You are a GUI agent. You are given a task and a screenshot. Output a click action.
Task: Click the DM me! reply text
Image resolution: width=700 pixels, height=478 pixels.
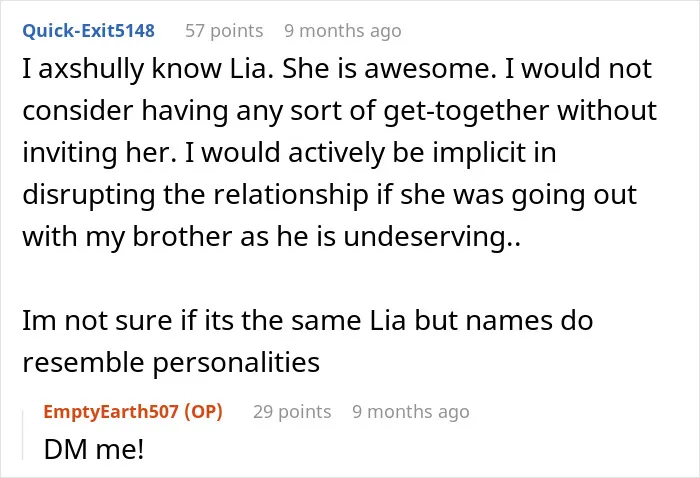tap(94, 449)
